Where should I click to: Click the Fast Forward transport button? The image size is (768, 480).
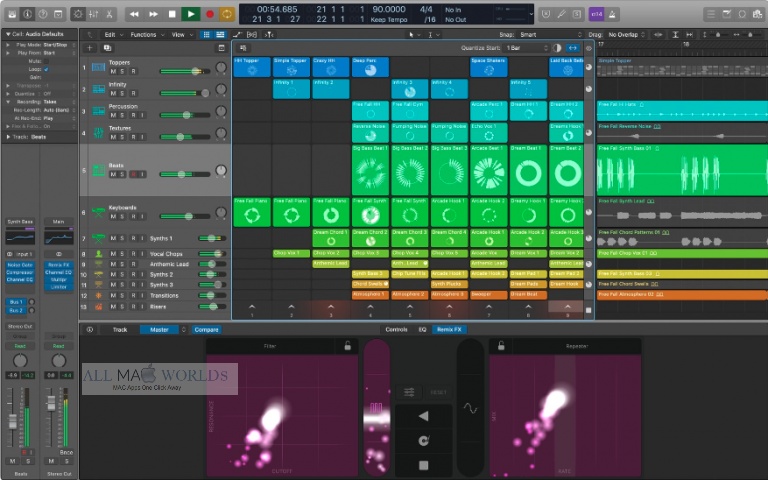click(x=153, y=14)
